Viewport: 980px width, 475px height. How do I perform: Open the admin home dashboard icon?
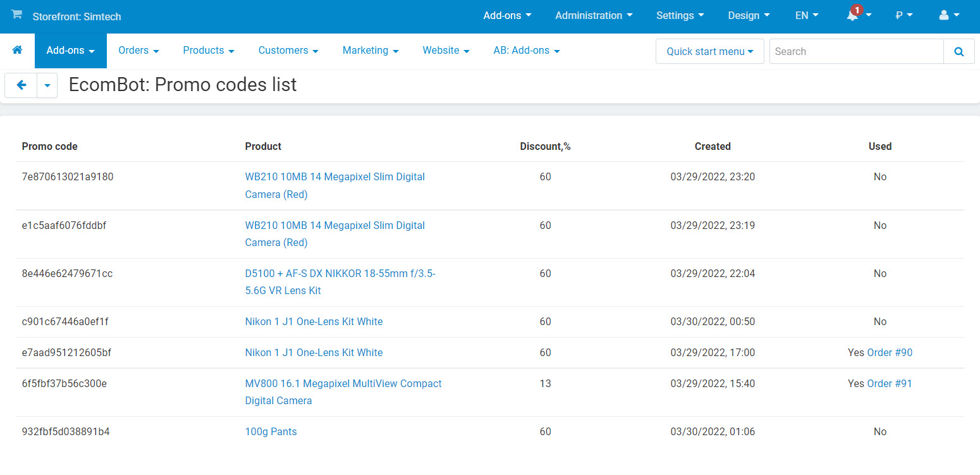pyautogui.click(x=17, y=51)
